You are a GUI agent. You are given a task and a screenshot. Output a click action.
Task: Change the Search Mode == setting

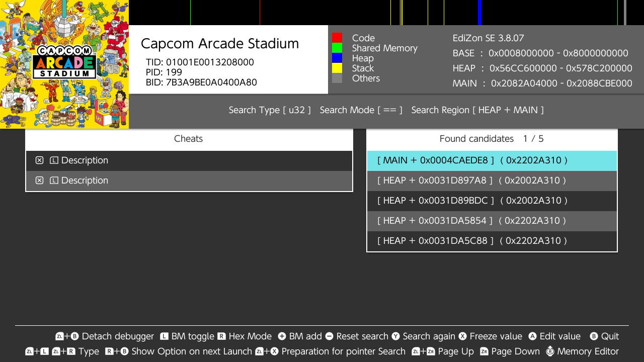(361, 110)
